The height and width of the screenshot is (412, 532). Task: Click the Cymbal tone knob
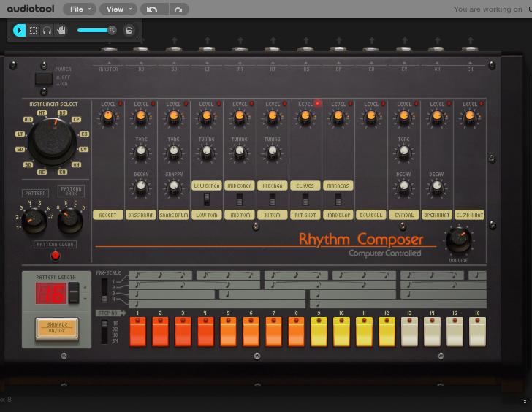(403, 152)
